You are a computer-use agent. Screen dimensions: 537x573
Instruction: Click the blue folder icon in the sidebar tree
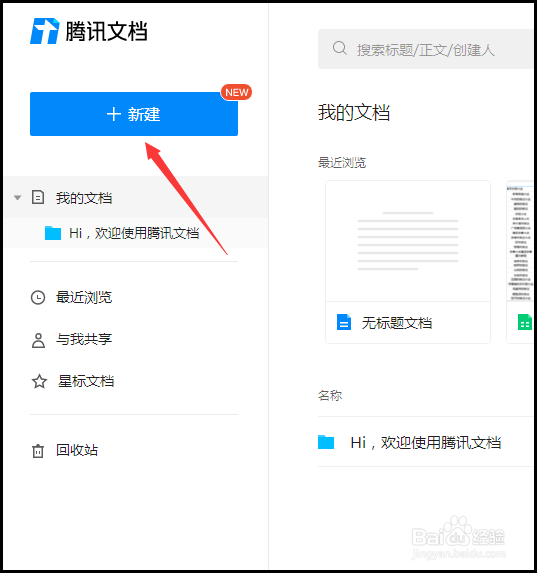(53, 233)
